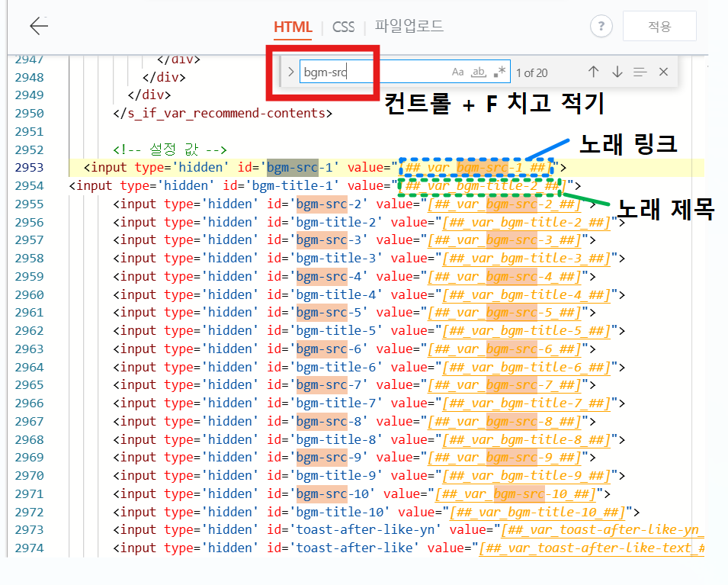Click '[##_var_bgm-title-3_##]' value on line 2958
The height and width of the screenshot is (585, 728).
click(527, 258)
